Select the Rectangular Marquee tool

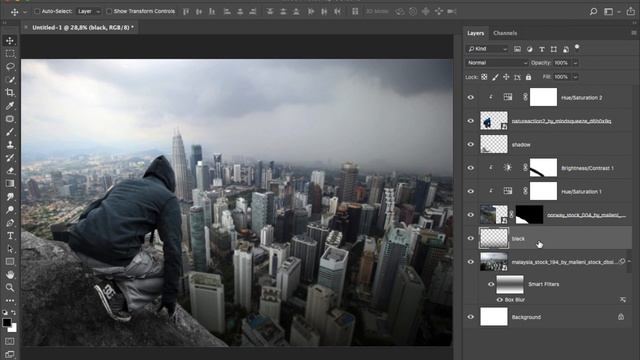(10, 53)
